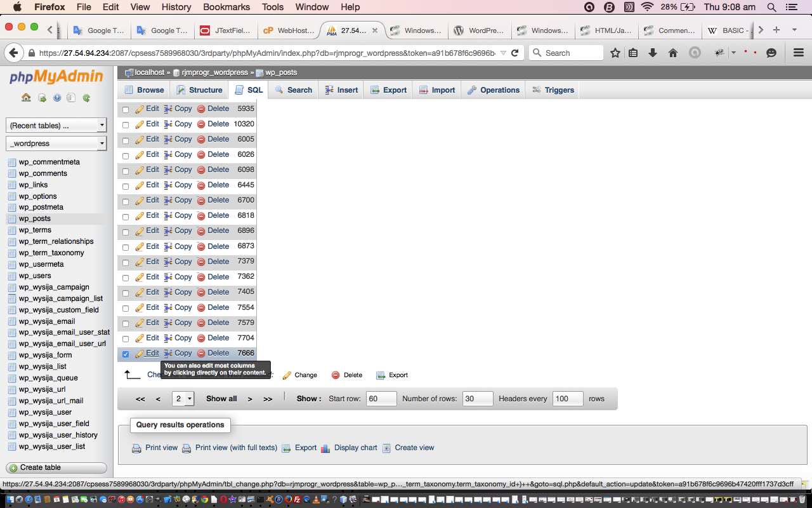Open the page number 2 dropdown
The image size is (812, 508).
click(183, 399)
